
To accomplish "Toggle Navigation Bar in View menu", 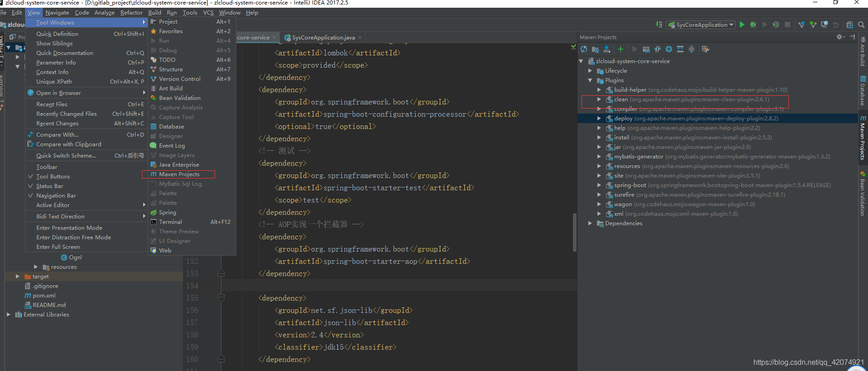I will click(x=56, y=195).
